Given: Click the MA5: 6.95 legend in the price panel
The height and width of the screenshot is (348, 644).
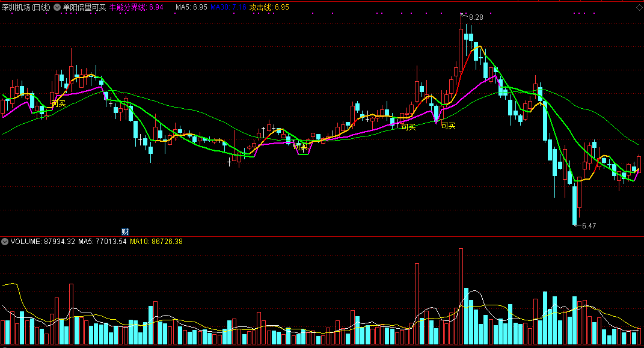Looking at the screenshot, I should point(191,7).
